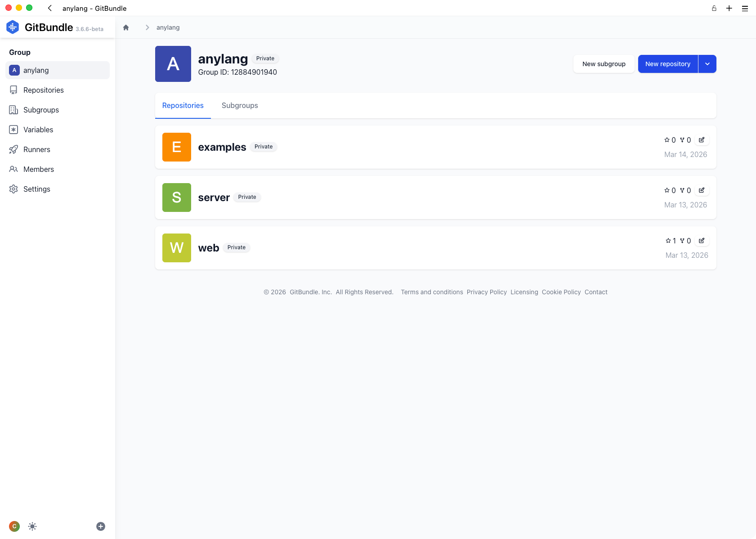Viewport: 756px width, 539px height.
Task: Open the Privacy Policy link
Action: pos(487,292)
